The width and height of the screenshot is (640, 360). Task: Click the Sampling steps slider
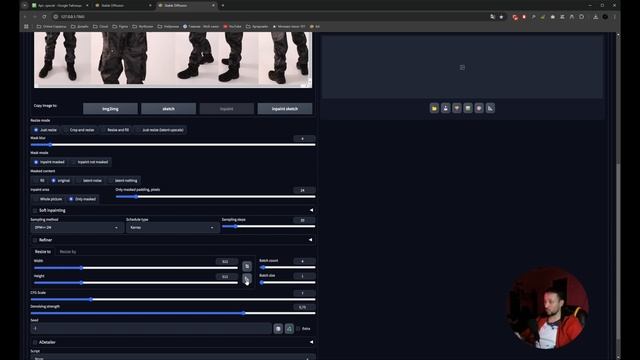pos(269,227)
